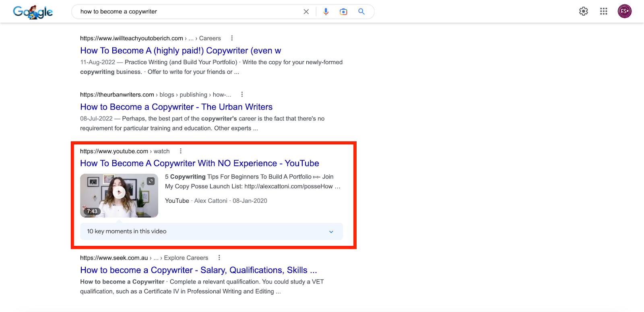Click the https://www.youtube.com URL text

[114, 151]
